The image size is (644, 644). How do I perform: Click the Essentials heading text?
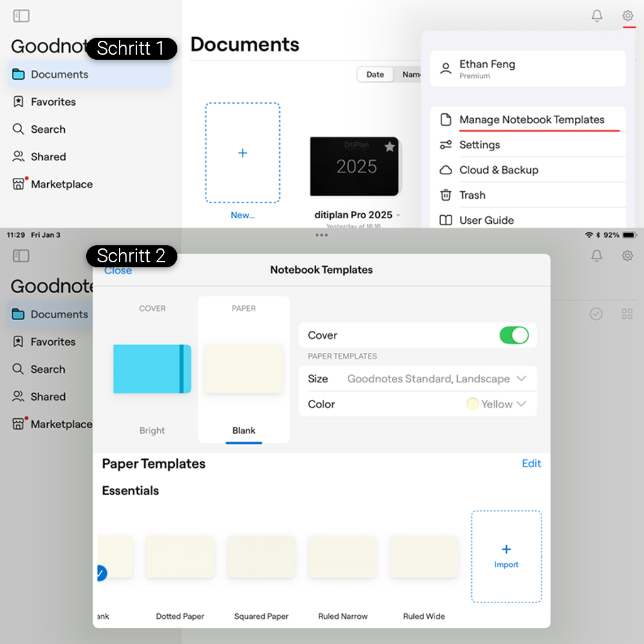point(130,491)
